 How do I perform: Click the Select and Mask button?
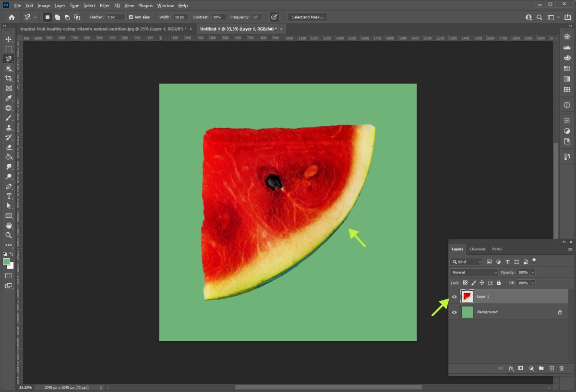[x=308, y=17]
